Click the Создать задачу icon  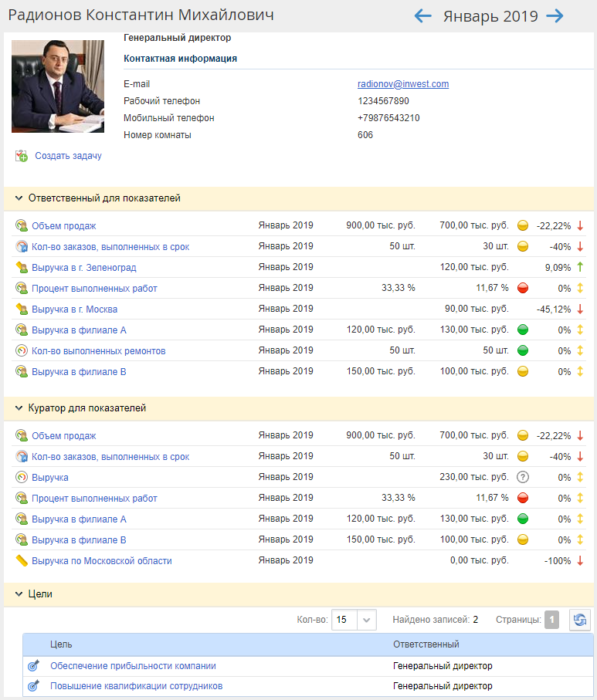click(x=22, y=156)
